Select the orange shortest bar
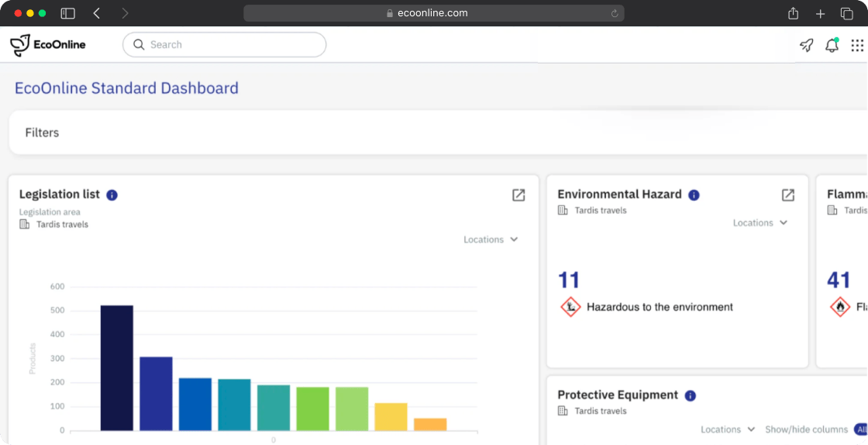The height and width of the screenshot is (445, 868). click(430, 425)
